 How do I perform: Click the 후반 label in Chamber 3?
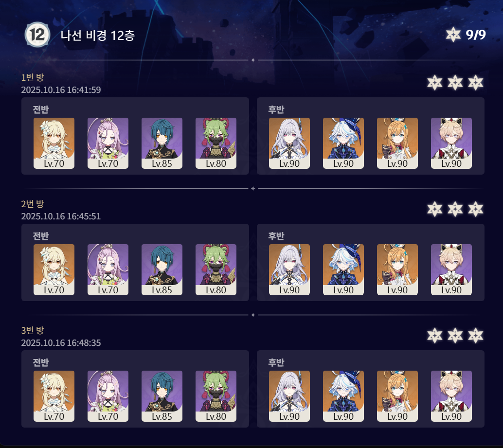(276, 362)
